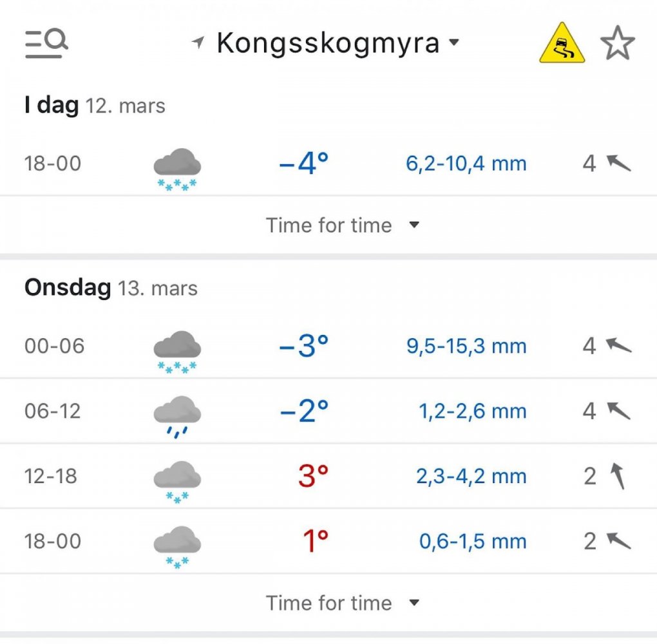Expand Onsdag's Time for time hourly view
Screen dimensions: 657x644
coord(342,603)
